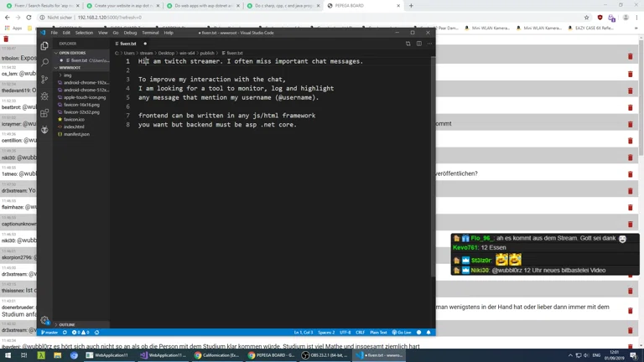Viewport: 644px width, 362px height.
Task: Open the Extensions view in activity bar
Action: [44, 113]
